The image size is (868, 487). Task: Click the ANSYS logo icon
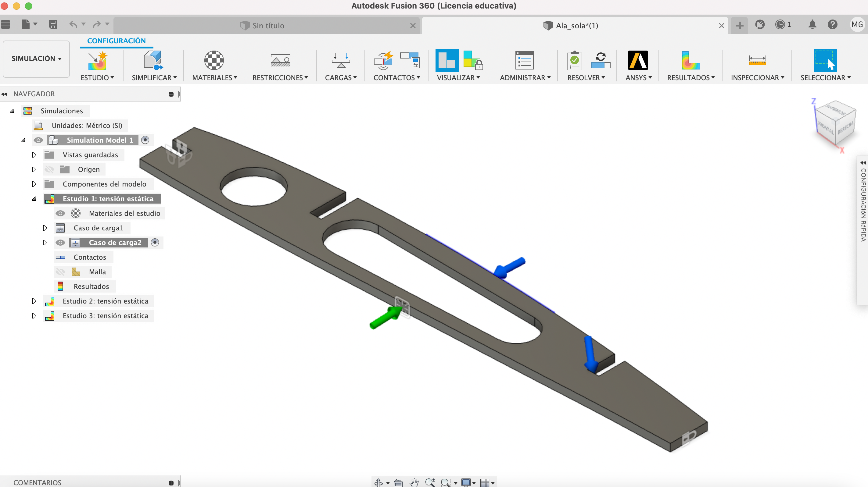click(638, 61)
